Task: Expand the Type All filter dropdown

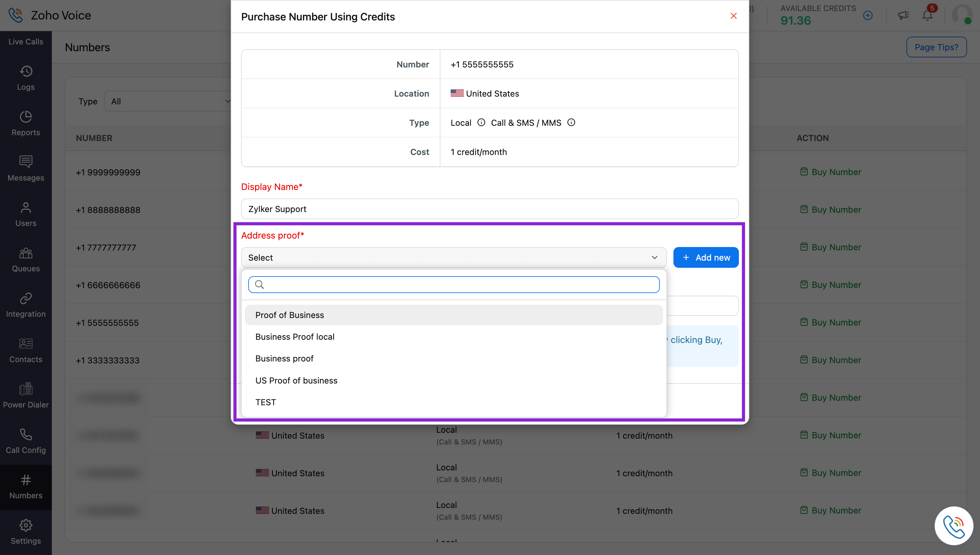Action: [168, 101]
